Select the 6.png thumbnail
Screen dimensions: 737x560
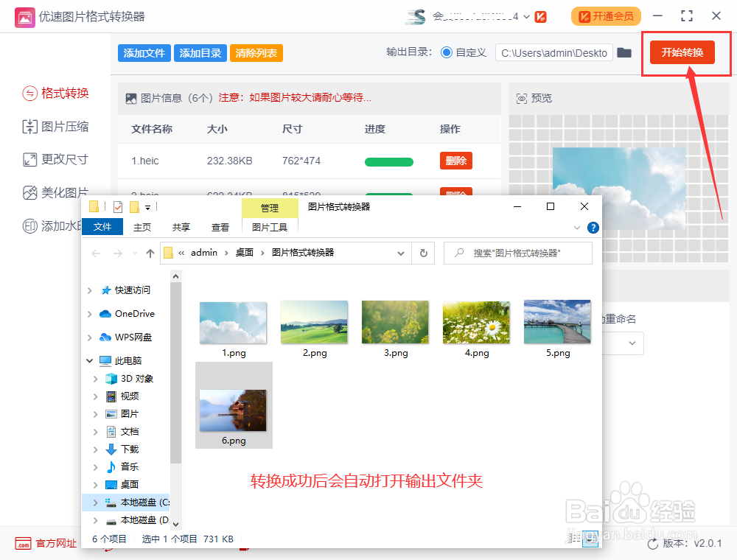point(233,405)
